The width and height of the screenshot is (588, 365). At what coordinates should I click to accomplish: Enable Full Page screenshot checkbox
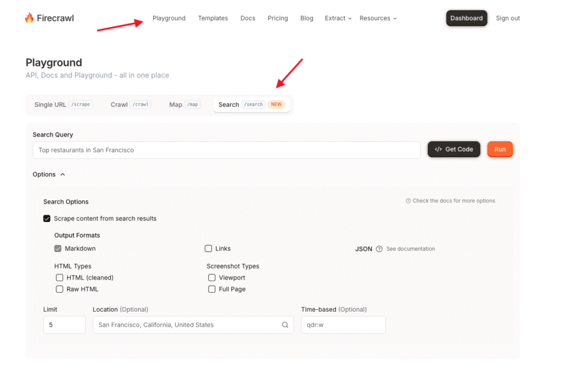pyautogui.click(x=212, y=289)
